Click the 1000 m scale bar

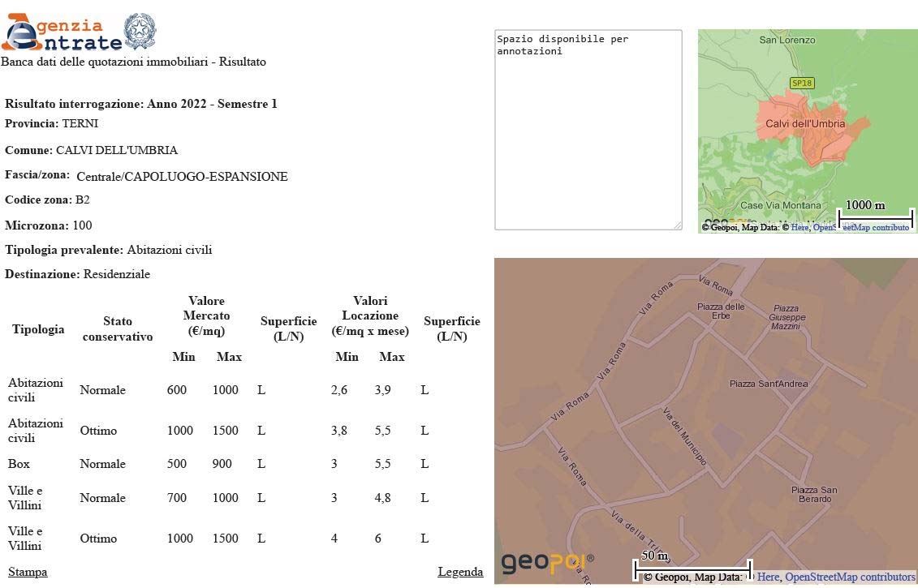click(x=875, y=216)
